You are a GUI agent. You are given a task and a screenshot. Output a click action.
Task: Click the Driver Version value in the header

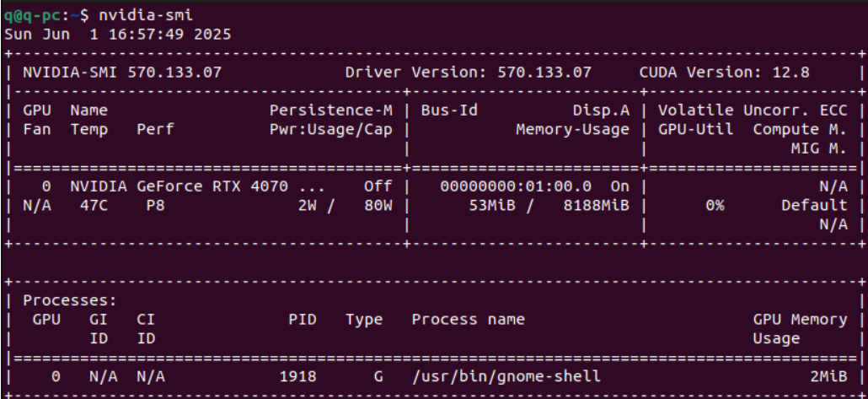pos(544,73)
